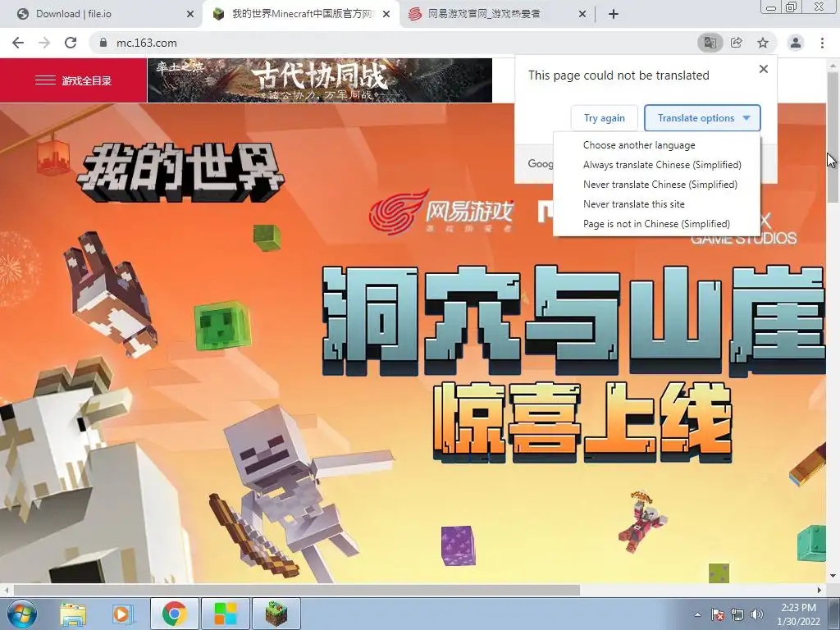
Task: Open Windows Explorer from taskbar
Action: (x=73, y=614)
